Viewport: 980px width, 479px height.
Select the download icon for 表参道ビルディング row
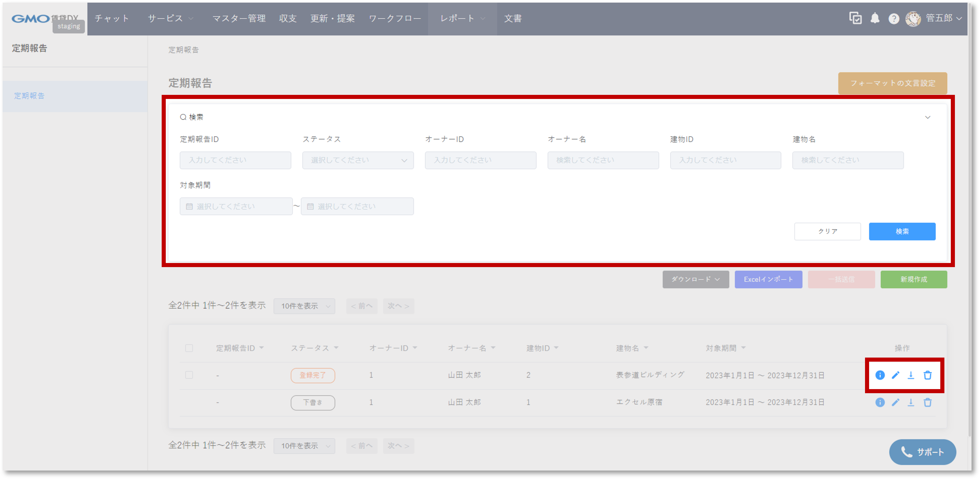911,375
